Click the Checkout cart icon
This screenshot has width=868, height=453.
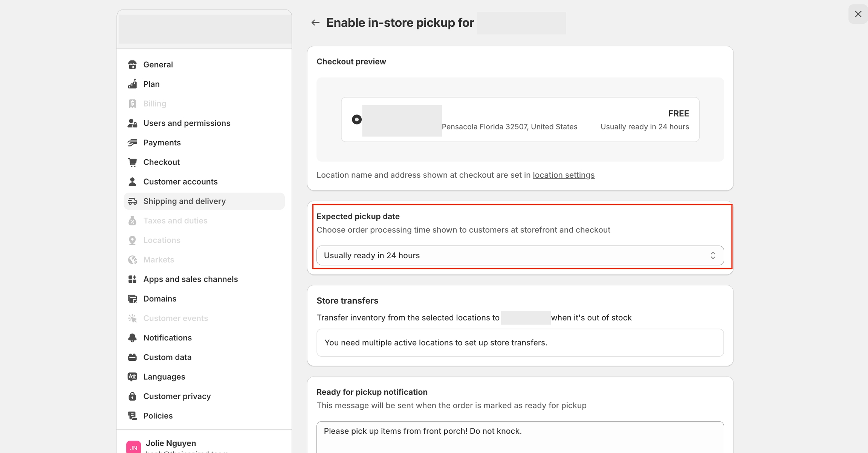pyautogui.click(x=132, y=162)
